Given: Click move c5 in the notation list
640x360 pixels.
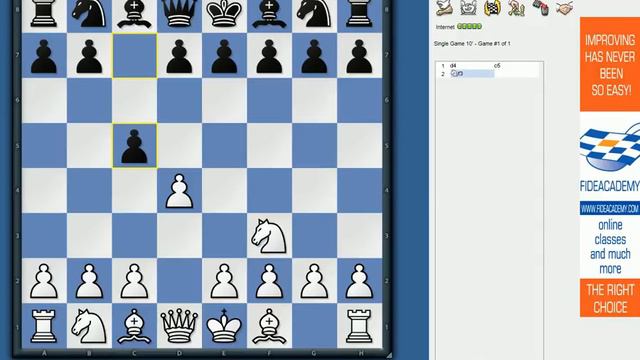Looking at the screenshot, I should pyautogui.click(x=497, y=66).
